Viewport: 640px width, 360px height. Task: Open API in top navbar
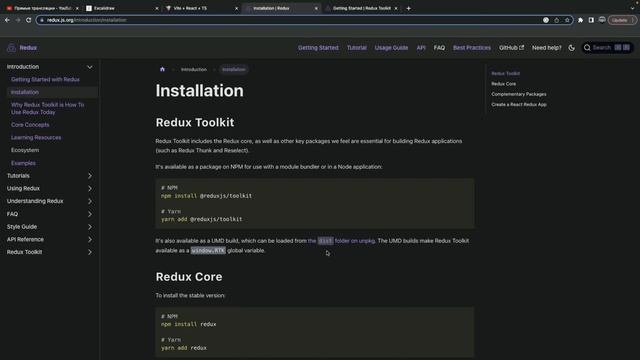point(421,48)
